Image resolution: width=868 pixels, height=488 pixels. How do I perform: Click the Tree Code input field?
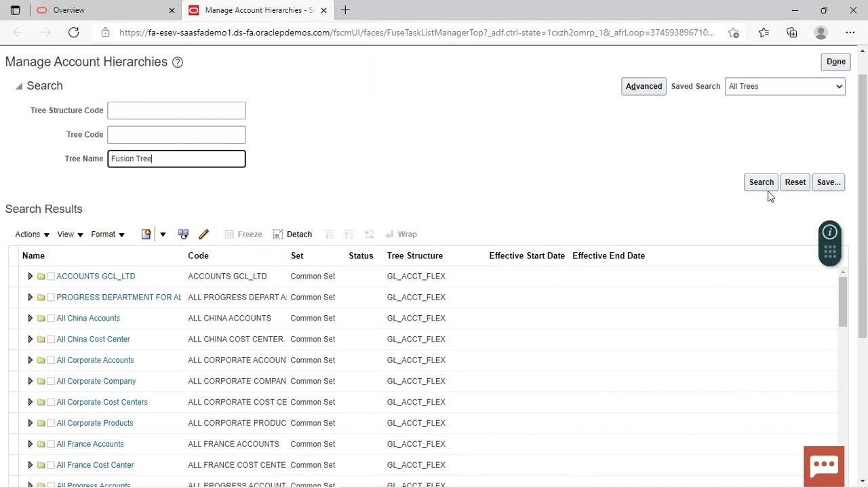[x=176, y=134]
